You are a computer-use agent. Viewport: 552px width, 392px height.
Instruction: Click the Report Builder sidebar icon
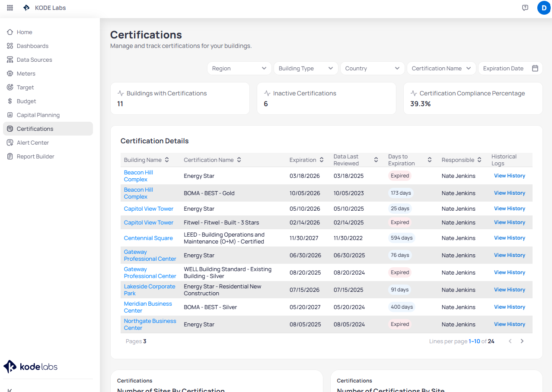pos(10,156)
